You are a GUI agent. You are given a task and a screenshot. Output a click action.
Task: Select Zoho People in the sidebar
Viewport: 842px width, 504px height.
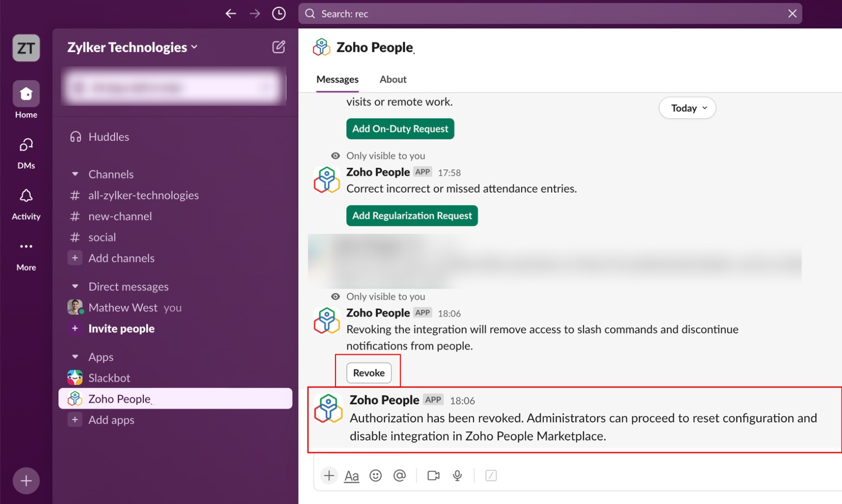click(175, 399)
